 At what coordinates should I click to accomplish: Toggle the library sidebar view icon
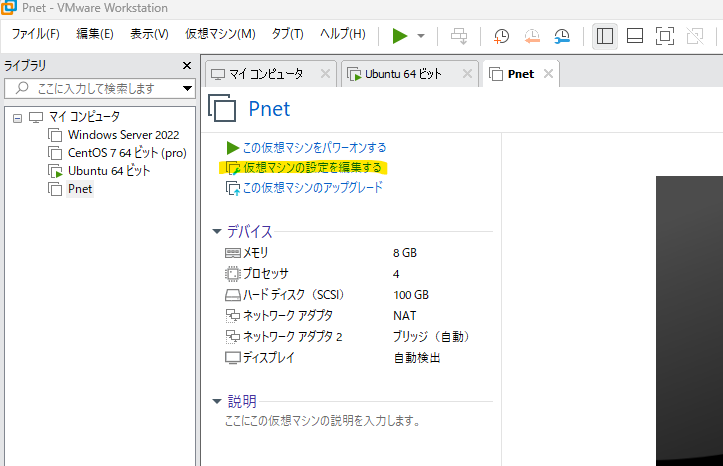pyautogui.click(x=604, y=35)
